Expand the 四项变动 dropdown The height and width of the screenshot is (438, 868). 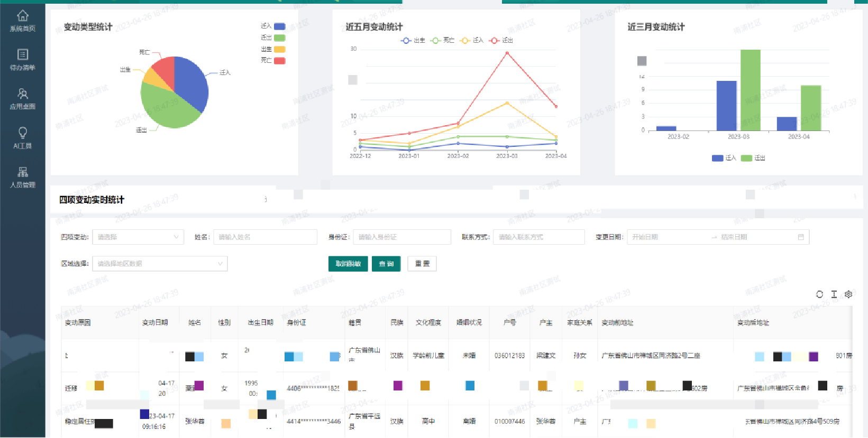(x=138, y=237)
